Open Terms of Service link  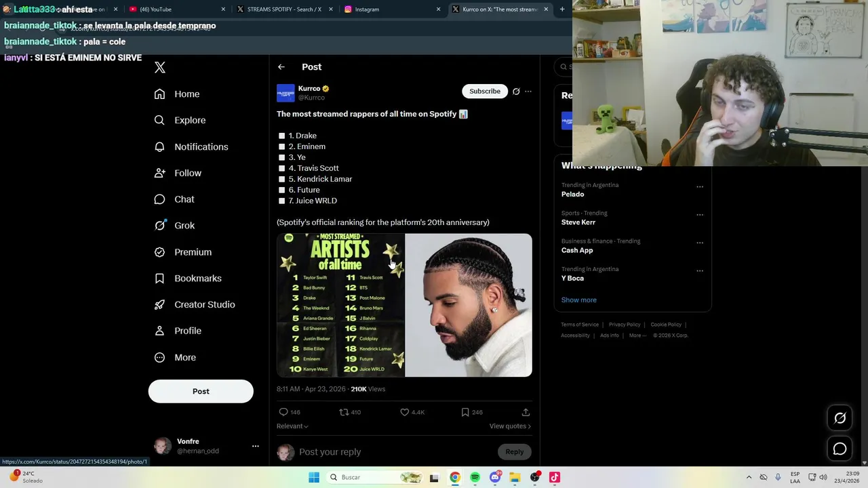[x=580, y=325]
